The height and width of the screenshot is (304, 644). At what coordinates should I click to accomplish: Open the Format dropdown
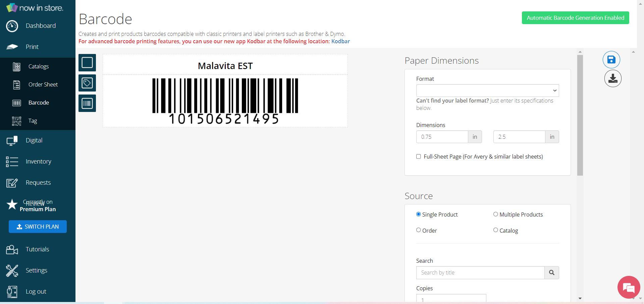pyautogui.click(x=488, y=90)
